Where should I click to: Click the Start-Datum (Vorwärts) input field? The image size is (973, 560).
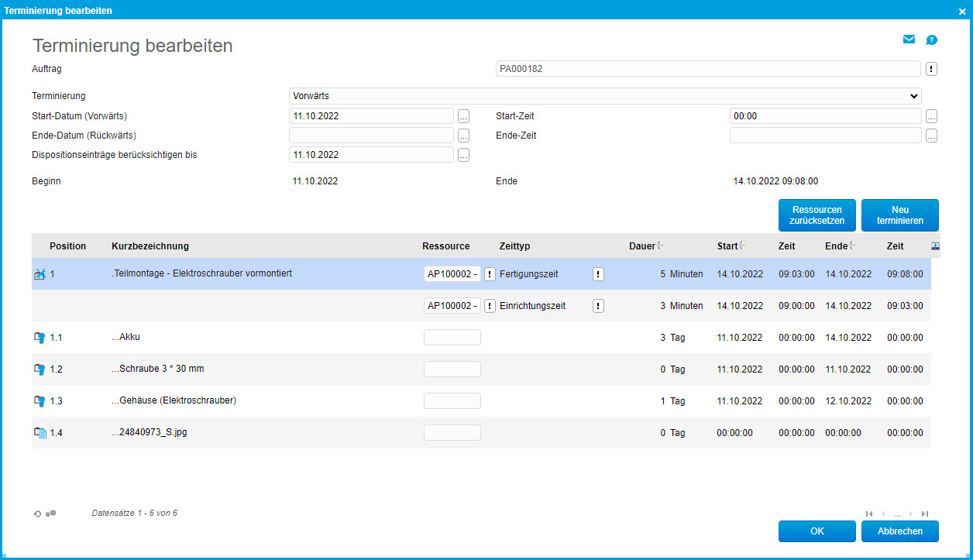coord(371,116)
